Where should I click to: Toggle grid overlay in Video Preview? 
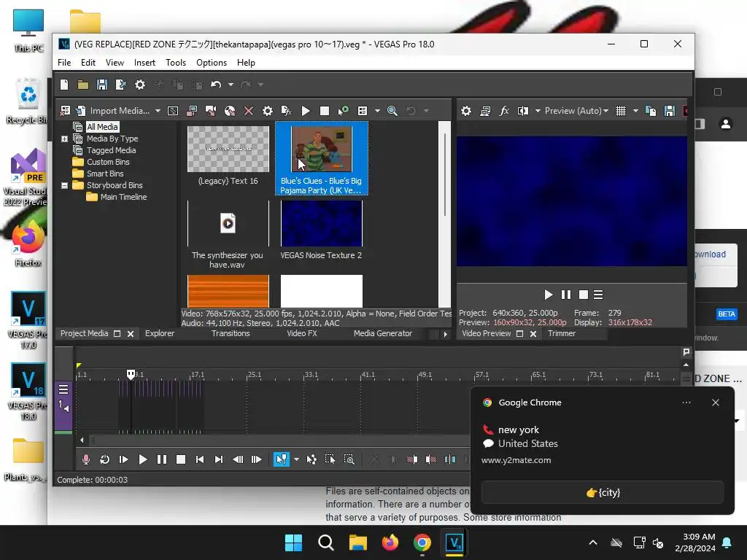(621, 111)
